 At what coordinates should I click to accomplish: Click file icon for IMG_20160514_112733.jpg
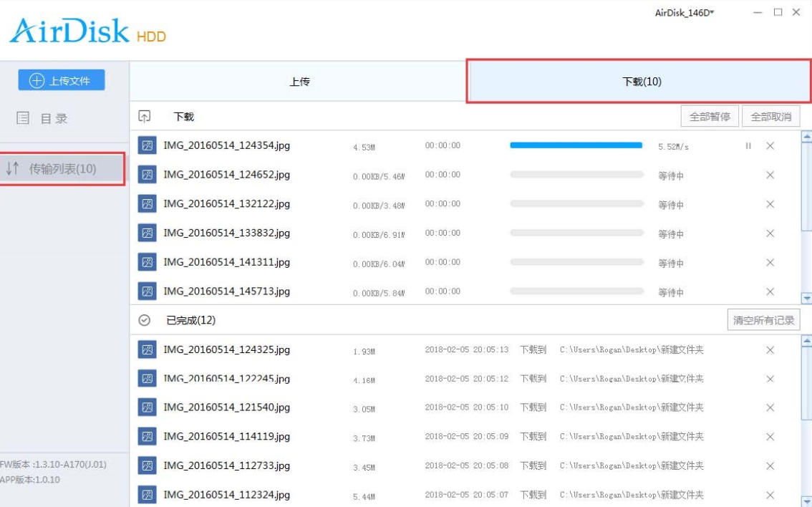point(147,466)
